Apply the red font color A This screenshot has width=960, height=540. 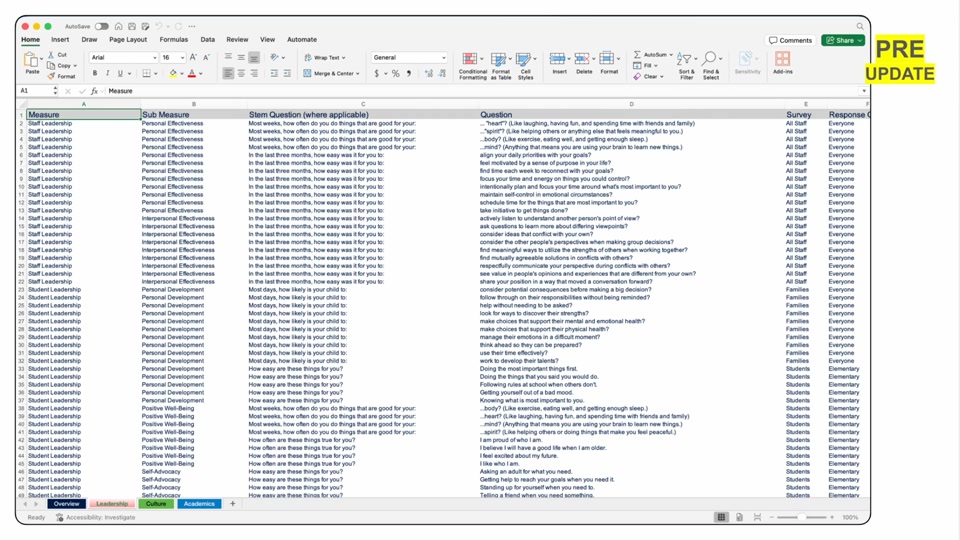(192, 73)
